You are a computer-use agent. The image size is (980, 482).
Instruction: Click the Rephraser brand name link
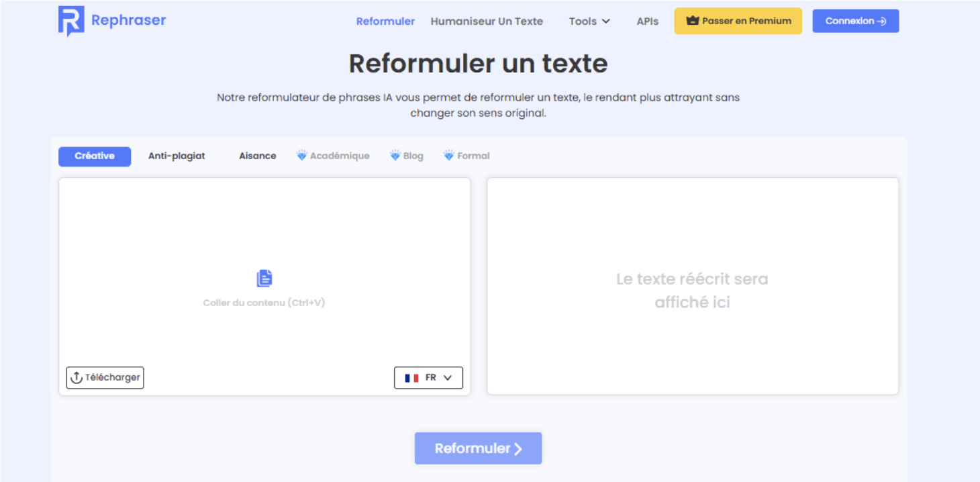click(x=128, y=20)
